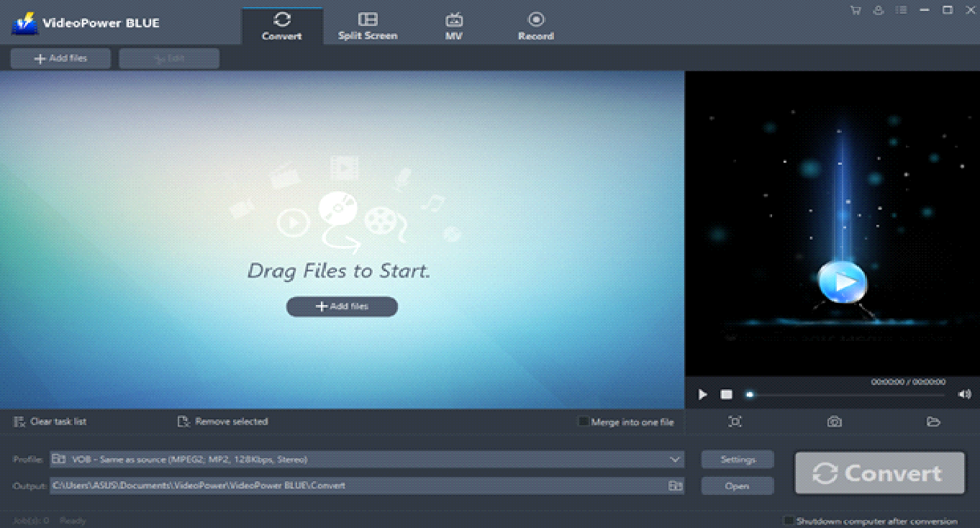This screenshot has height=528, width=980.
Task: Open the profile selector icon next to VOB
Action: point(58,459)
